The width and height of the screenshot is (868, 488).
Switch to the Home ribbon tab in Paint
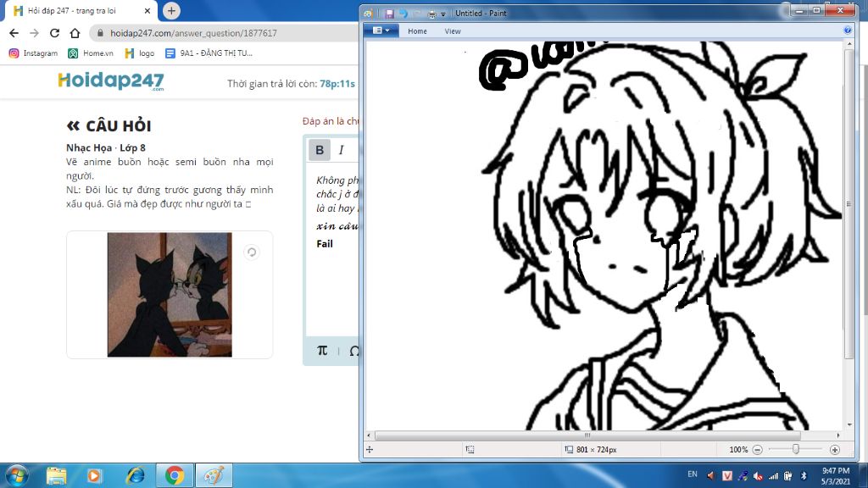[417, 31]
